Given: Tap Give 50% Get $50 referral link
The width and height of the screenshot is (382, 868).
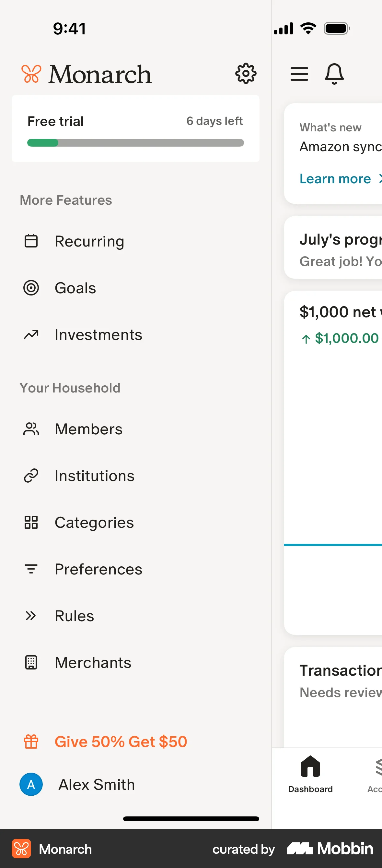Looking at the screenshot, I should [121, 741].
